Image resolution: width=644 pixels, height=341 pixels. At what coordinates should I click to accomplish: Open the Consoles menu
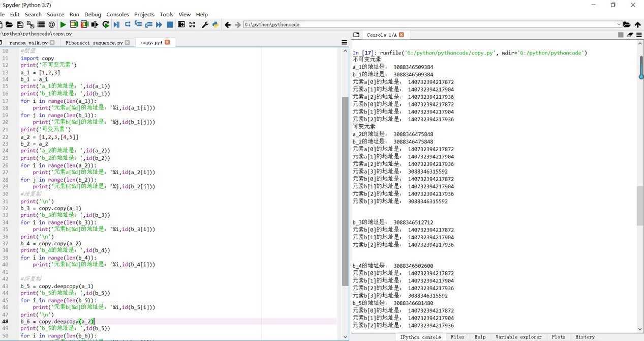pos(117,14)
